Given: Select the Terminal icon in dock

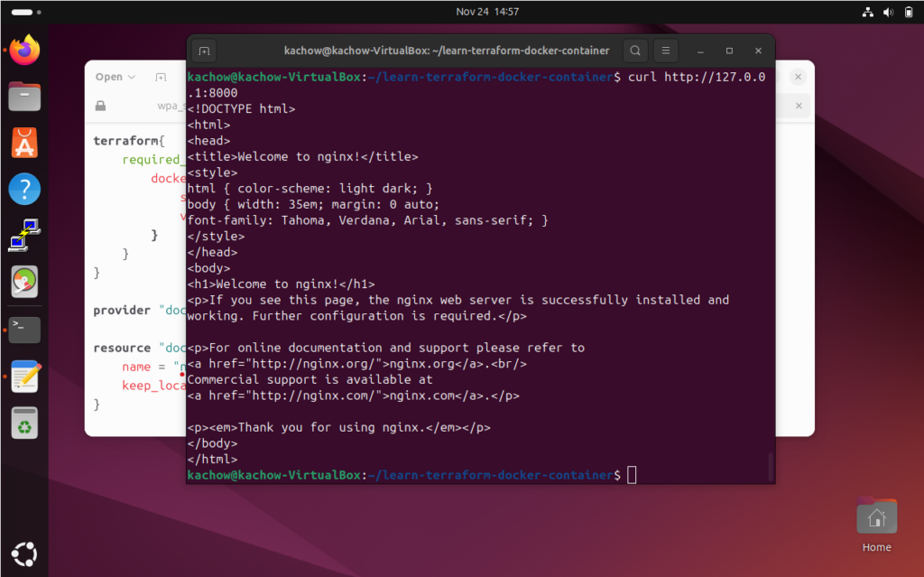Looking at the screenshot, I should point(24,330).
